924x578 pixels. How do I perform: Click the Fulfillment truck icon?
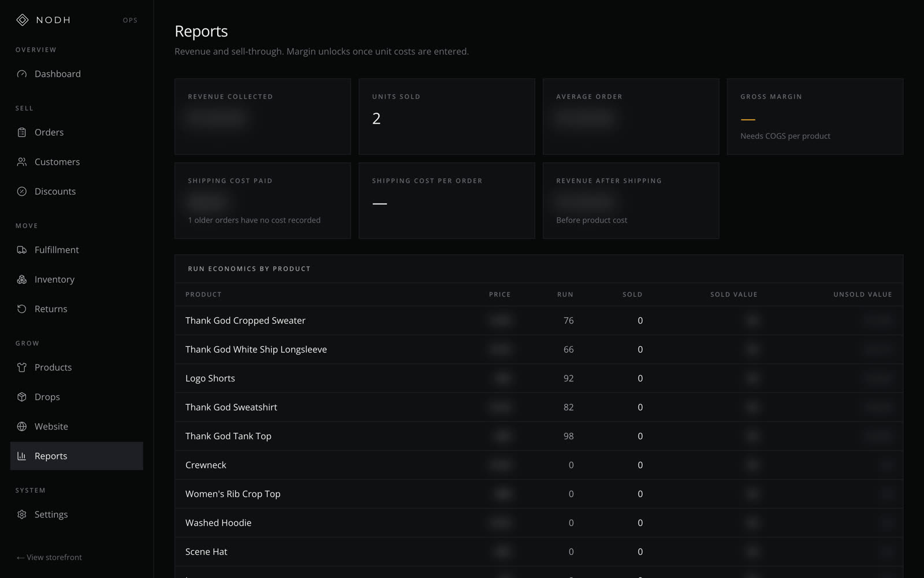(x=22, y=250)
